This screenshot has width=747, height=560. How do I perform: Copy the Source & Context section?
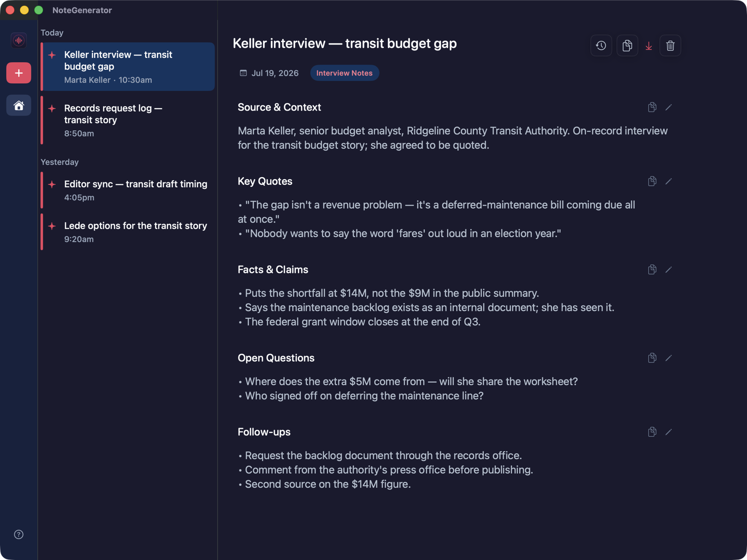coord(652,107)
